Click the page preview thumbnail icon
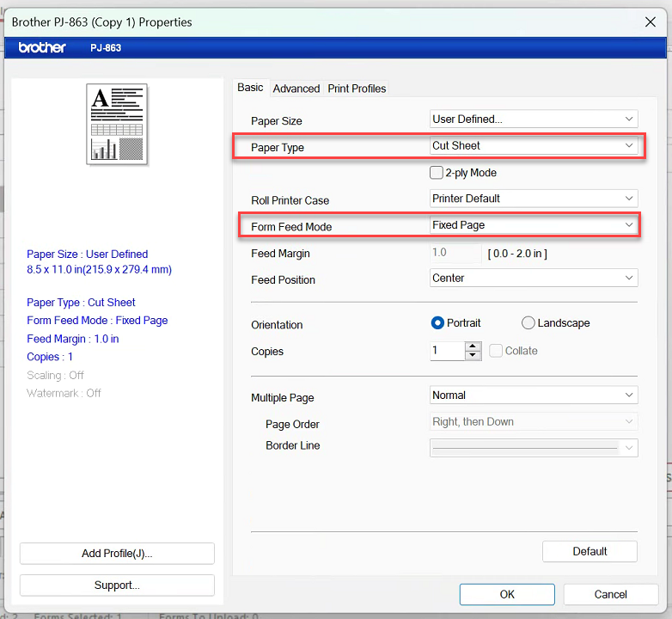Viewport: 672px width, 619px height. 117,124
